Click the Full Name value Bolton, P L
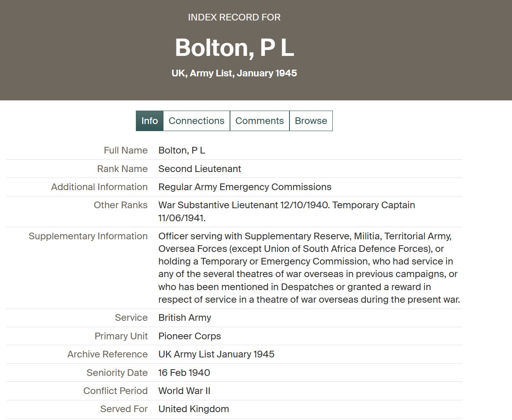 coord(182,150)
